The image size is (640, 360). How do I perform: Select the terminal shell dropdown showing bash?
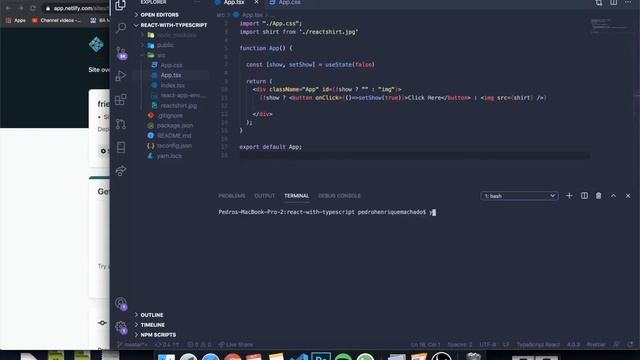(x=519, y=196)
